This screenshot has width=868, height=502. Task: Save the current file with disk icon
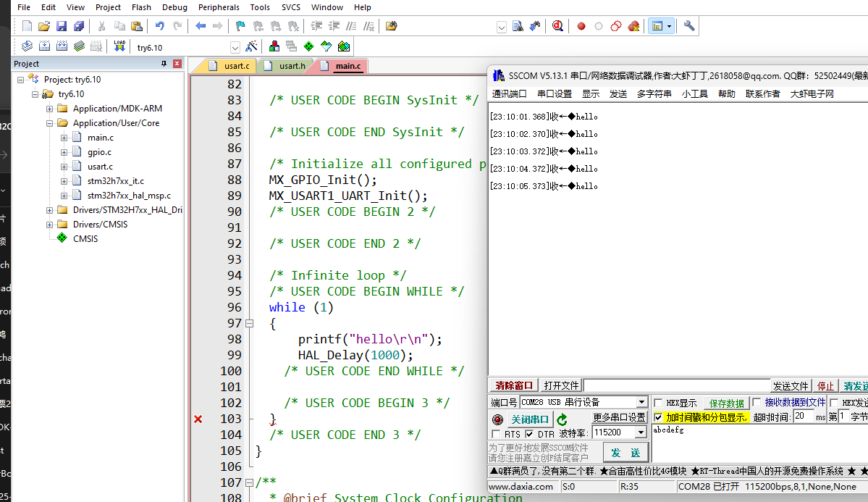62,26
